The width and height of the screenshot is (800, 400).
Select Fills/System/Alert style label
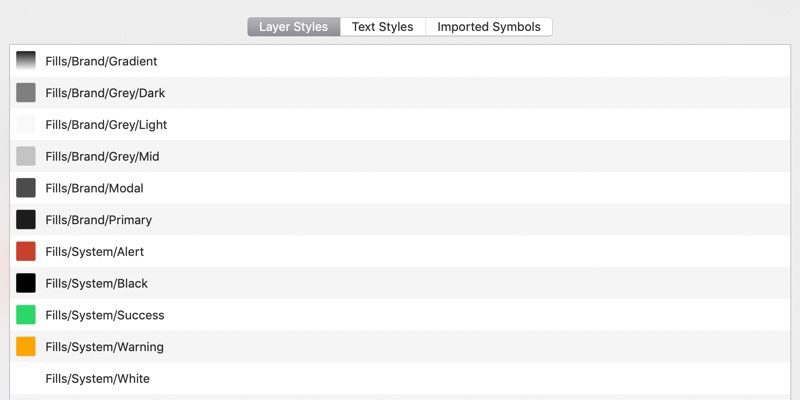[x=94, y=251]
